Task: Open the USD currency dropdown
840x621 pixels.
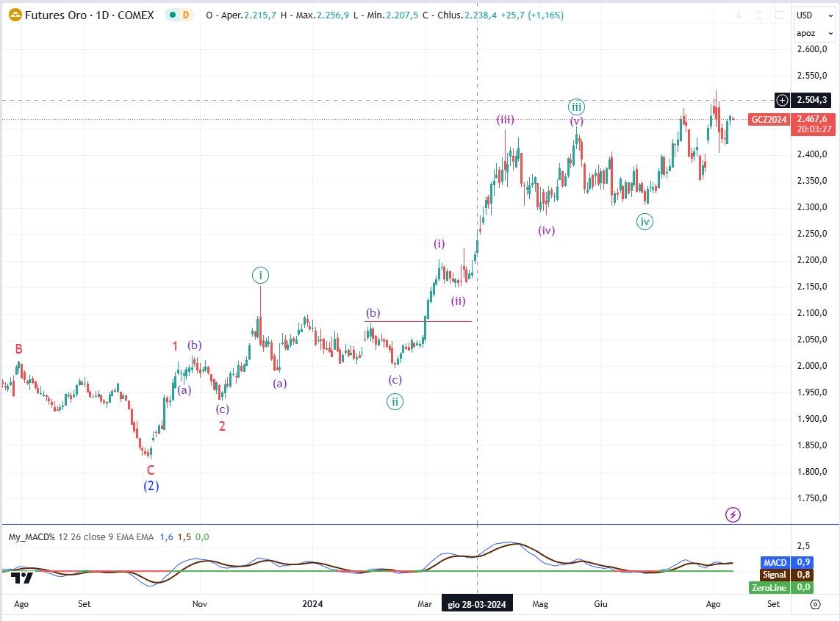Action: 814,15
